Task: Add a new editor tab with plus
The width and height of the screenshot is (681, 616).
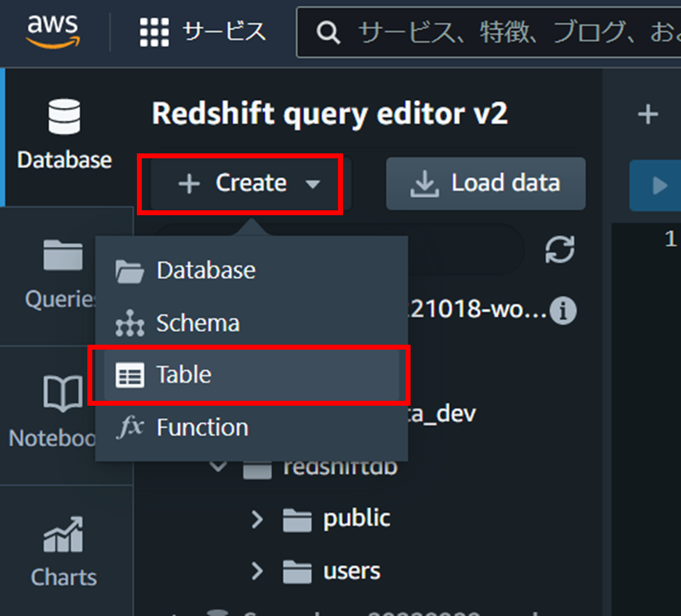Action: point(647,115)
